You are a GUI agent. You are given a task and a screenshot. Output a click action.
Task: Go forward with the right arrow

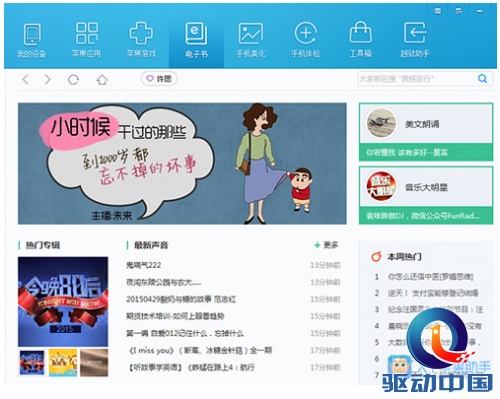point(48,80)
